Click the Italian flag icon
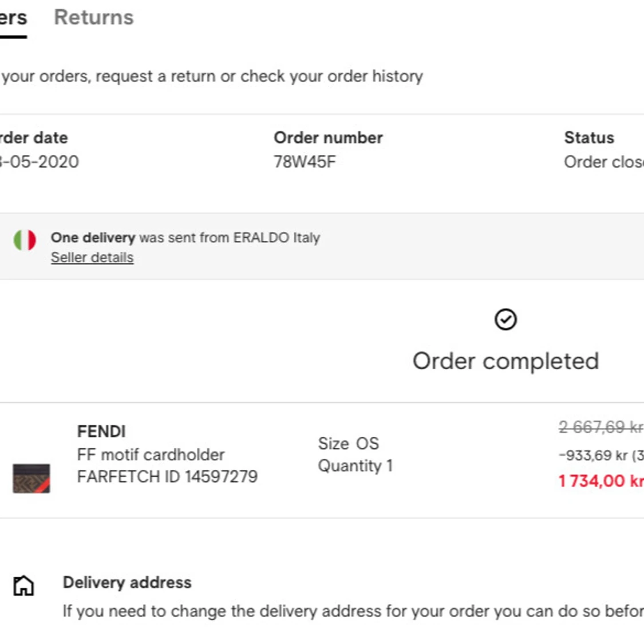The width and height of the screenshot is (644, 644). pyautogui.click(x=25, y=240)
